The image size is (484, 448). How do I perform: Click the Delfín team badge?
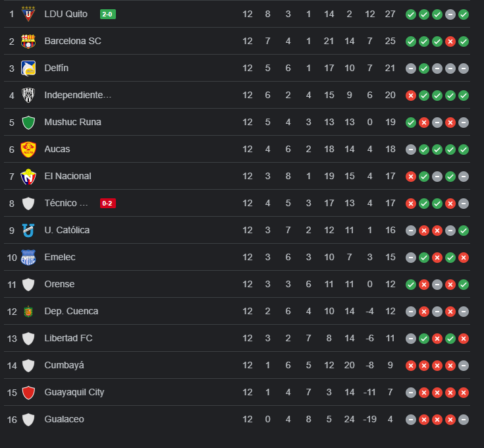pyautogui.click(x=28, y=68)
